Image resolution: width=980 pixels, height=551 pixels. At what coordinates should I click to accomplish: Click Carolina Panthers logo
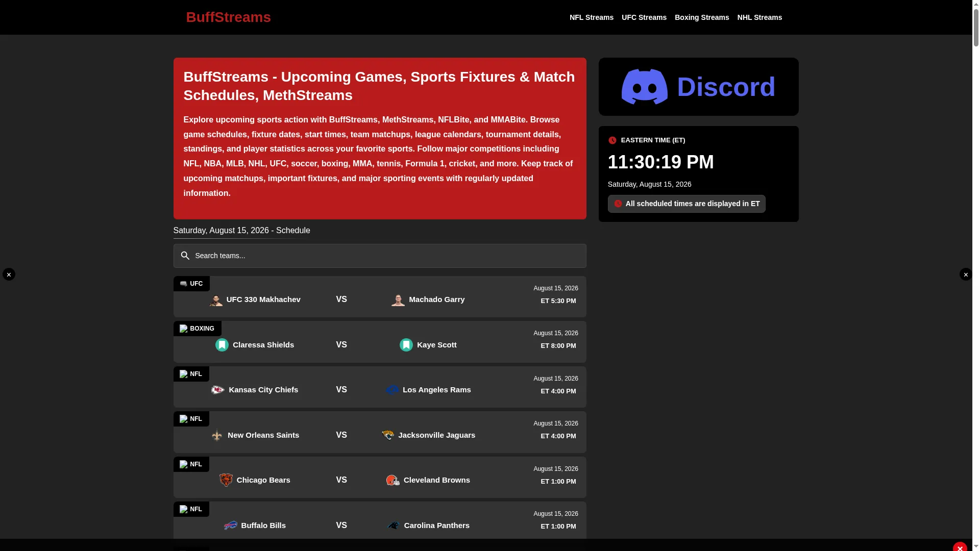pos(394,525)
